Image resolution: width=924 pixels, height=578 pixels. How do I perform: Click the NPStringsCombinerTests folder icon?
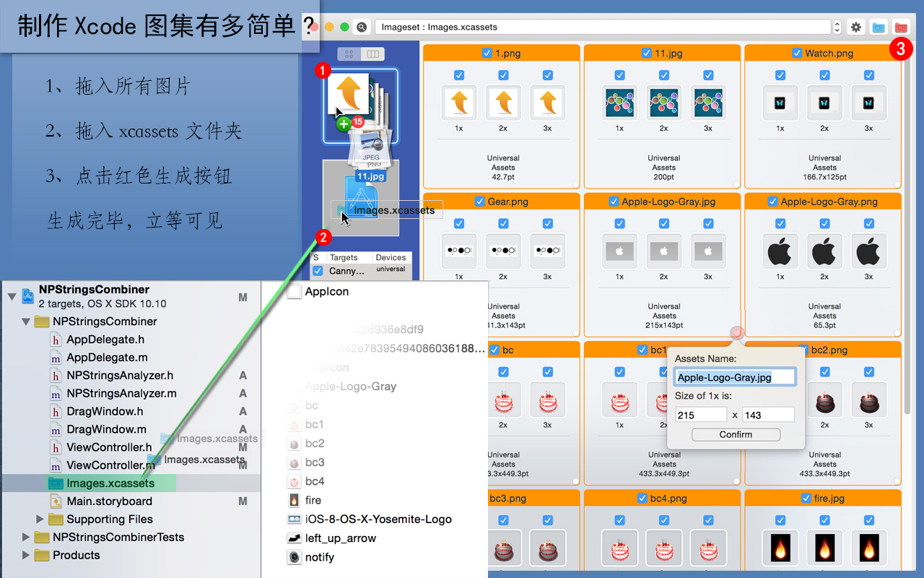click(x=42, y=537)
